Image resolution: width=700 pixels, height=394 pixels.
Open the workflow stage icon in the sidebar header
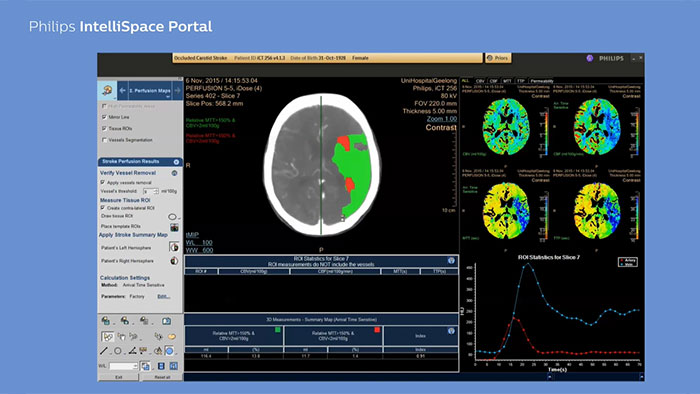(107, 90)
